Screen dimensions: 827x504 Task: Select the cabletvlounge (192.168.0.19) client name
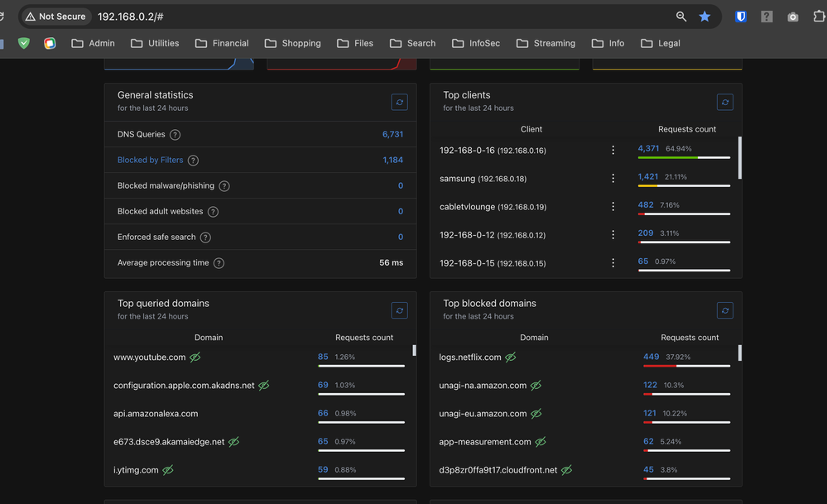pyautogui.click(x=493, y=207)
